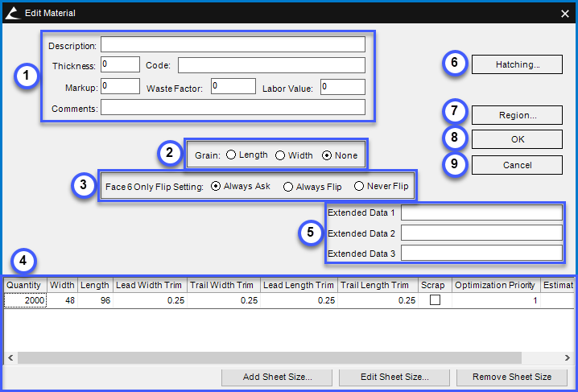Open the Region... settings
This screenshot has width=578, height=392.
tap(517, 115)
